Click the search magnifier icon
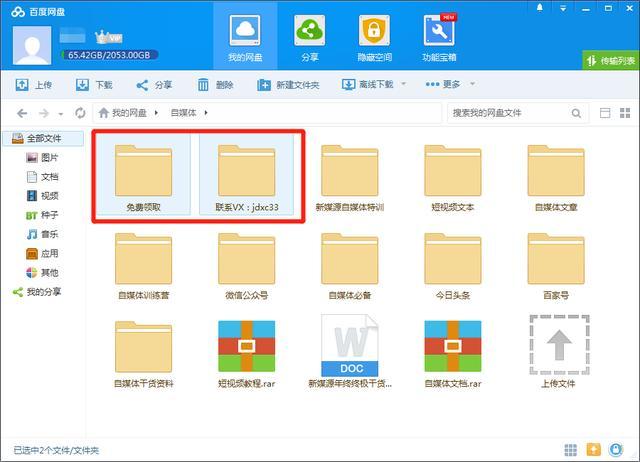The image size is (640, 462). point(576,113)
